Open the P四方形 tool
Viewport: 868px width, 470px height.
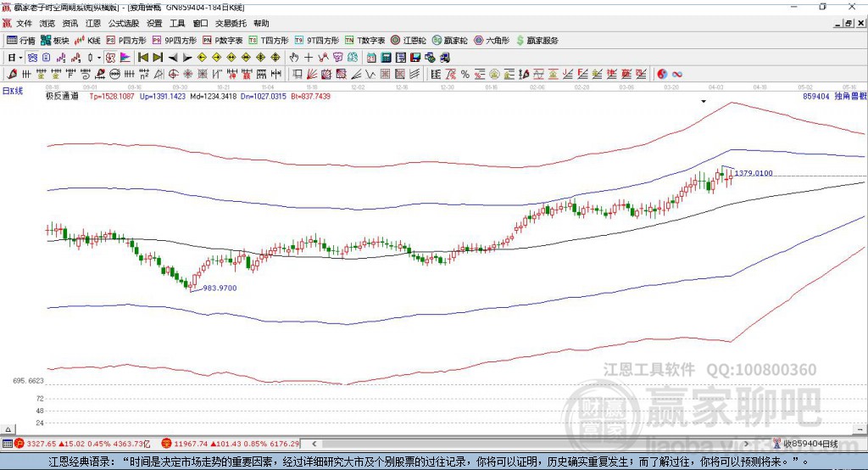[x=126, y=41]
